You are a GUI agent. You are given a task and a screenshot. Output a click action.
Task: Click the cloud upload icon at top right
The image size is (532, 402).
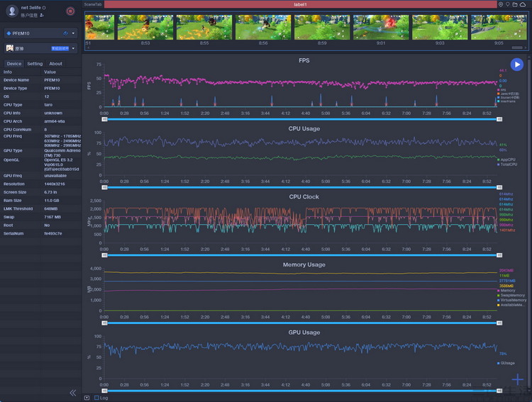[x=523, y=4]
